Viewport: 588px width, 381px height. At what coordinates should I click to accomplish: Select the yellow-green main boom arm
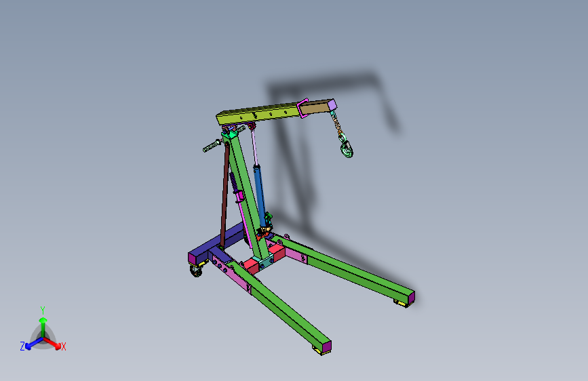[x=259, y=113]
